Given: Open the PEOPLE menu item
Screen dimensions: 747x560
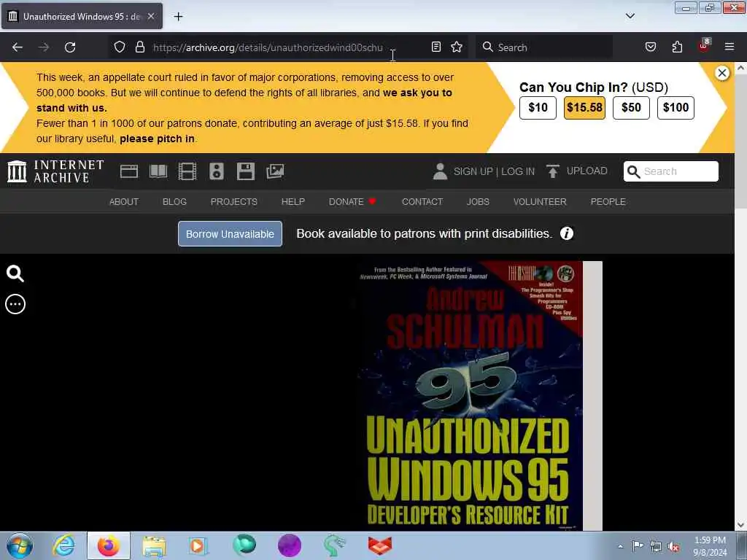Looking at the screenshot, I should (608, 202).
